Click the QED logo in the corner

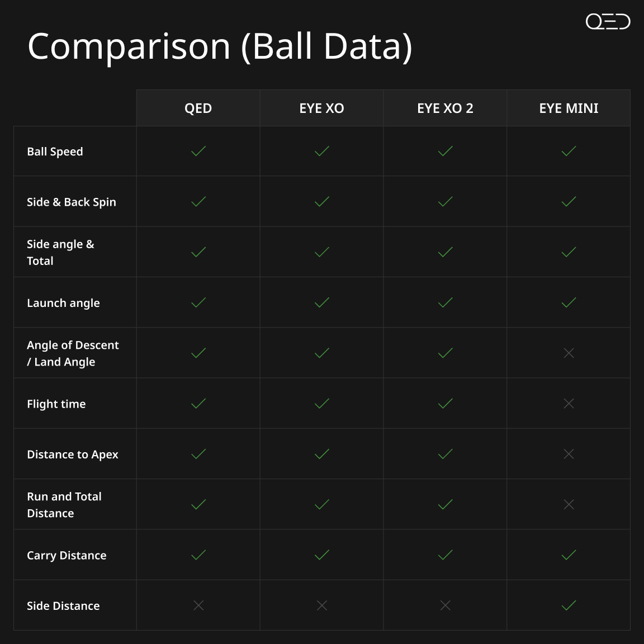(608, 21)
